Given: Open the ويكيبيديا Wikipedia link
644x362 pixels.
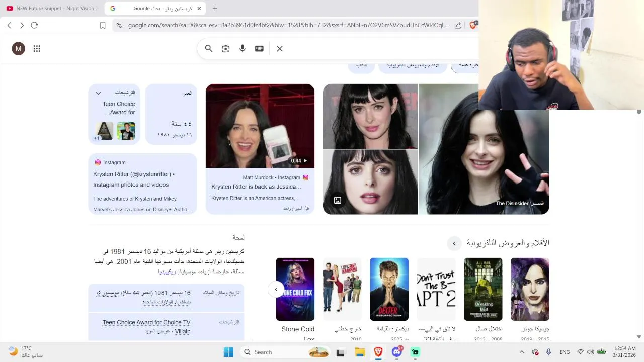Looking at the screenshot, I should pyautogui.click(x=166, y=271).
